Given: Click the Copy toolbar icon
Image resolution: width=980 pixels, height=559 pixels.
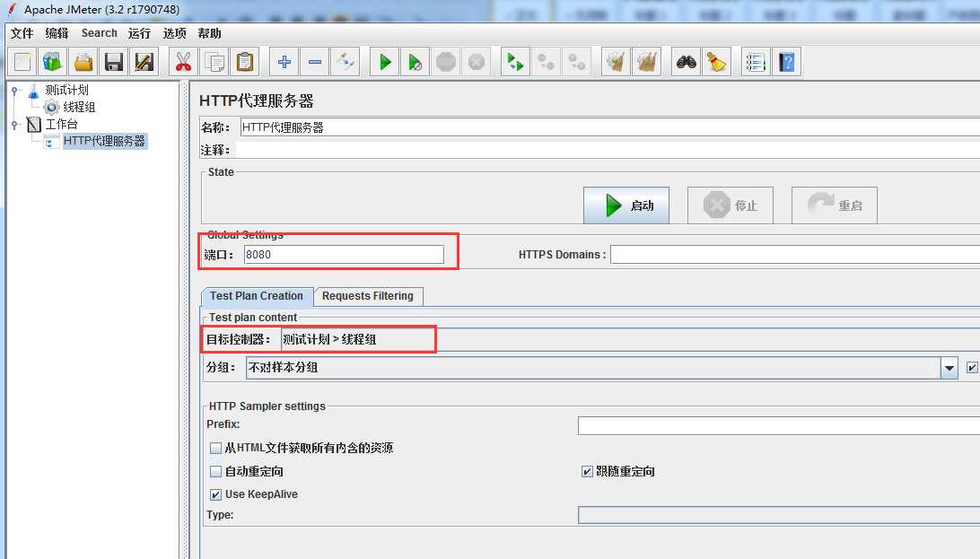Looking at the screenshot, I should pyautogui.click(x=214, y=62).
